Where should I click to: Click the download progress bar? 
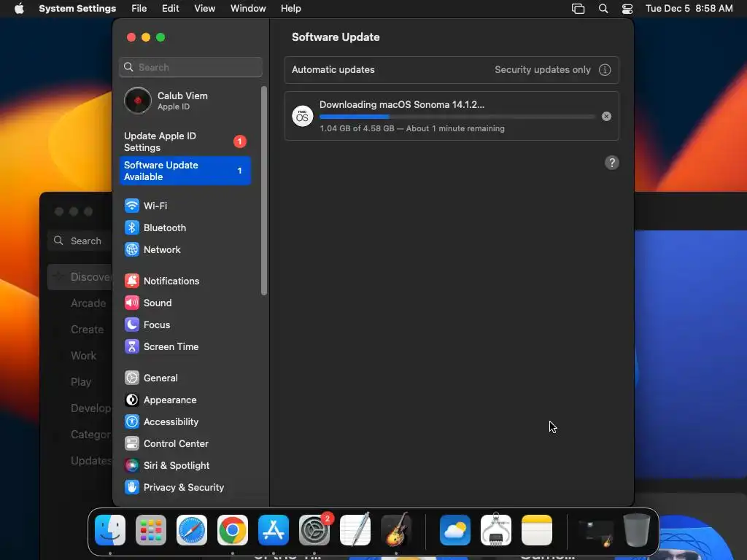point(457,117)
